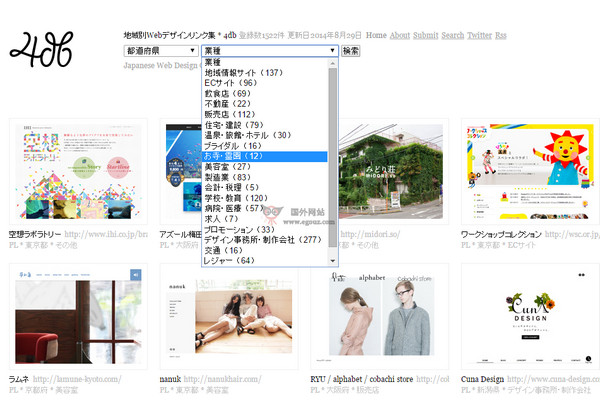Click the speaker icon on ラムネ thumbnail

click(136, 275)
